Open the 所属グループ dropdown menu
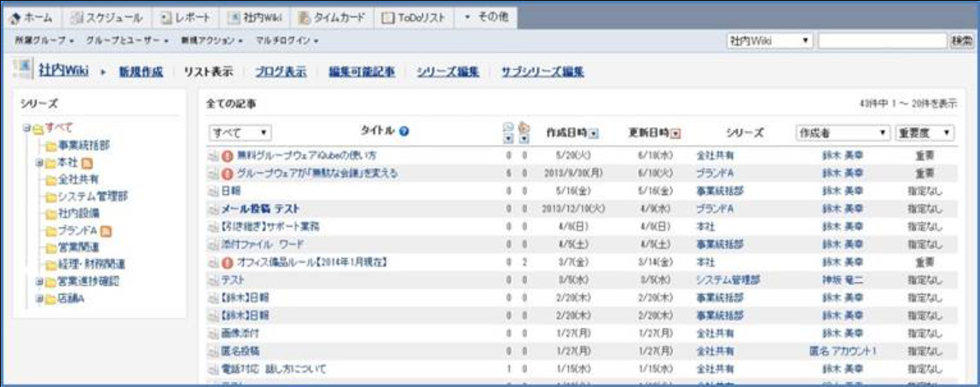This screenshot has width=980, height=387. click(x=43, y=41)
